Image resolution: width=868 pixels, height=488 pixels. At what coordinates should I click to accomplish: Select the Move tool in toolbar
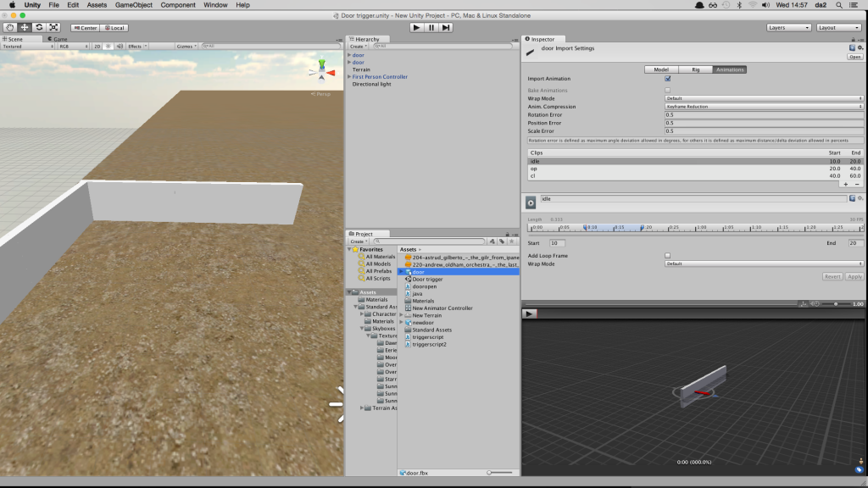click(25, 27)
